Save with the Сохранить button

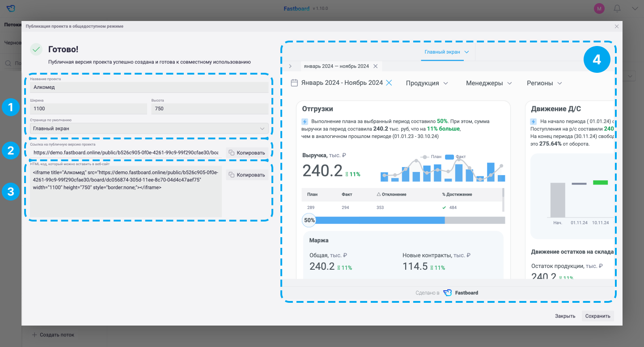point(598,316)
